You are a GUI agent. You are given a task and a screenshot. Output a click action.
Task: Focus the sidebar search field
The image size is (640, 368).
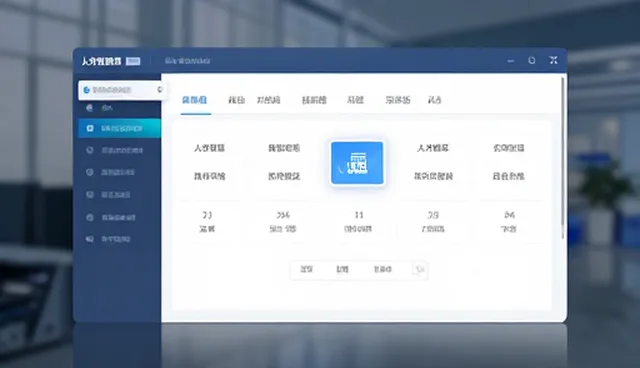coord(122,90)
